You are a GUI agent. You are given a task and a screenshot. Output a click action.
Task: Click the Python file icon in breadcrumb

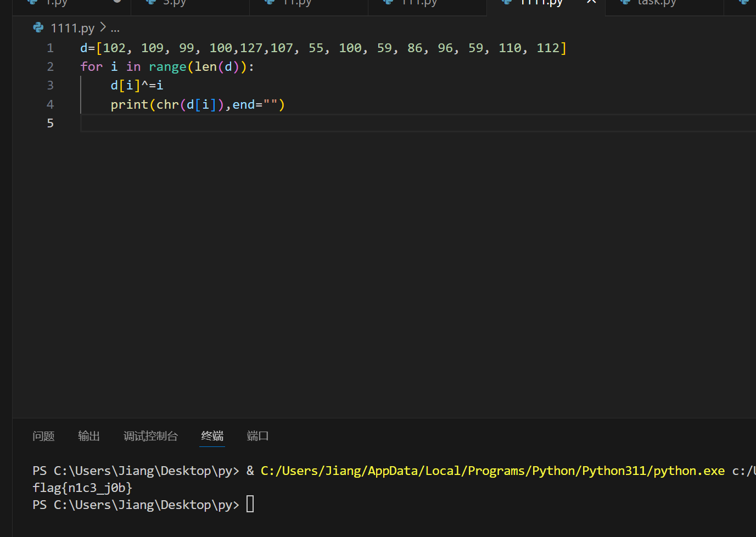click(38, 27)
